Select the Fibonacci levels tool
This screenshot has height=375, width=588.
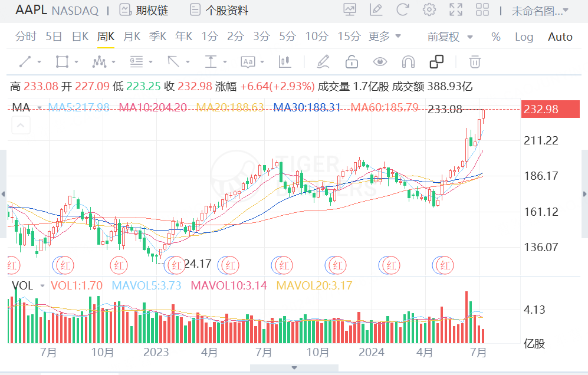click(136, 61)
